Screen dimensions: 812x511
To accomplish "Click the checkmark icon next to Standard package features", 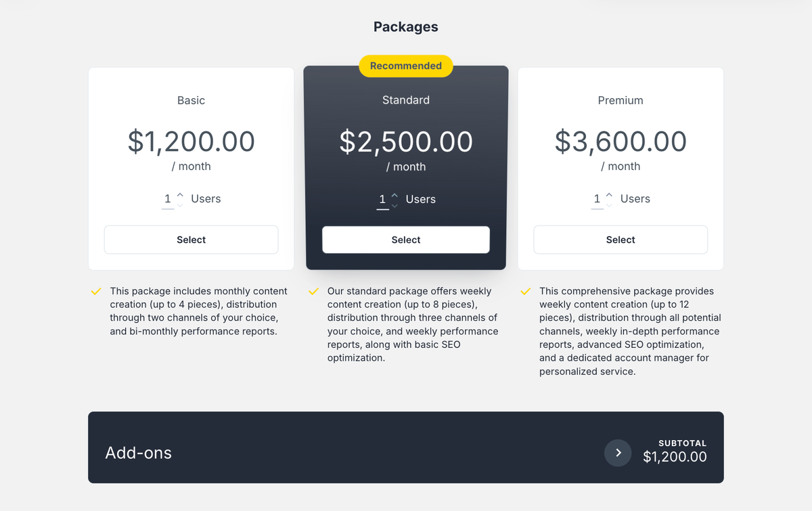I will (x=313, y=291).
